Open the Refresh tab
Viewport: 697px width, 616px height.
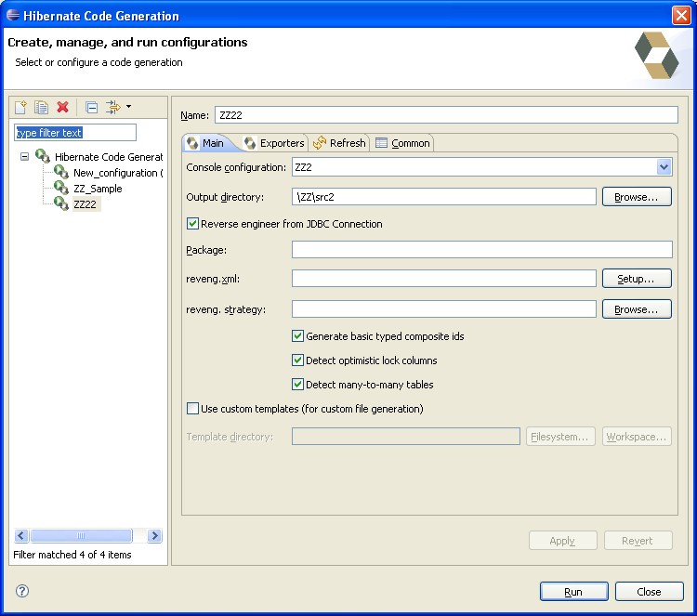pyautogui.click(x=340, y=143)
